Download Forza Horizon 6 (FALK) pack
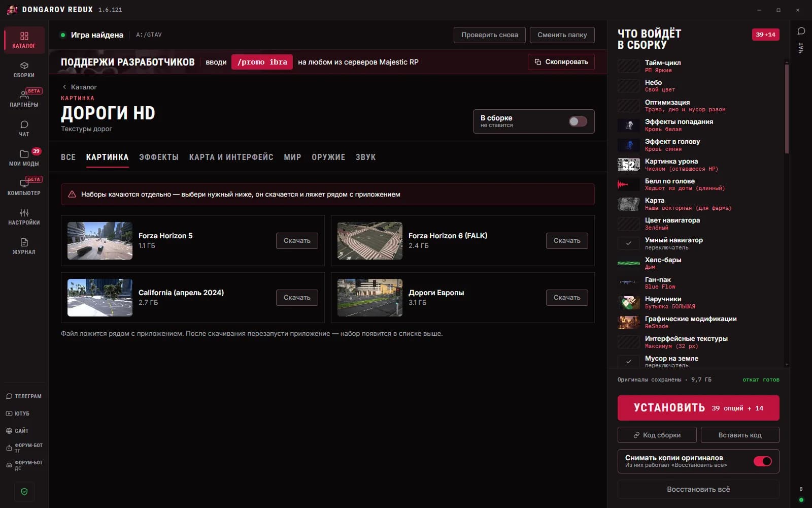The width and height of the screenshot is (812, 508). (x=567, y=241)
